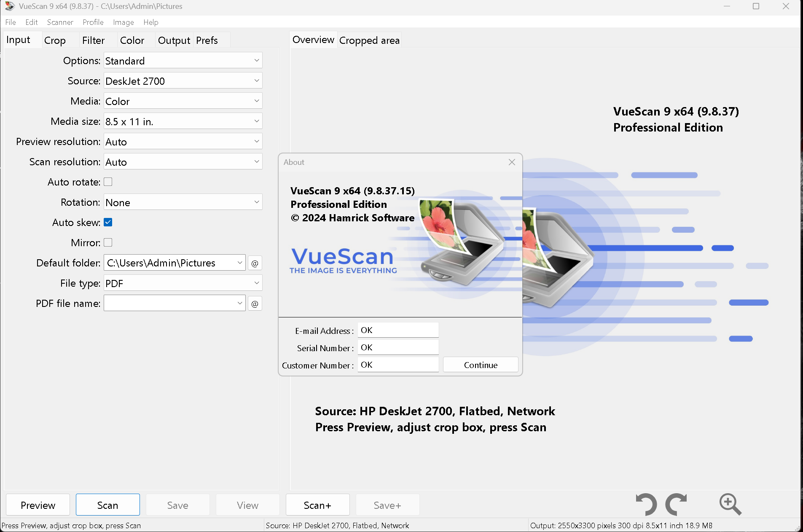803x532 pixels.
Task: Expand the PDF file name dropdown arrow
Action: coord(239,303)
